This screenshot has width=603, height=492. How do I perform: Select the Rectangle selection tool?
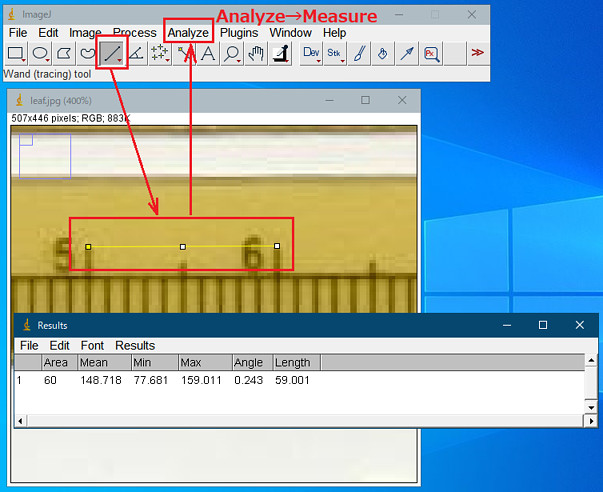tap(15, 53)
